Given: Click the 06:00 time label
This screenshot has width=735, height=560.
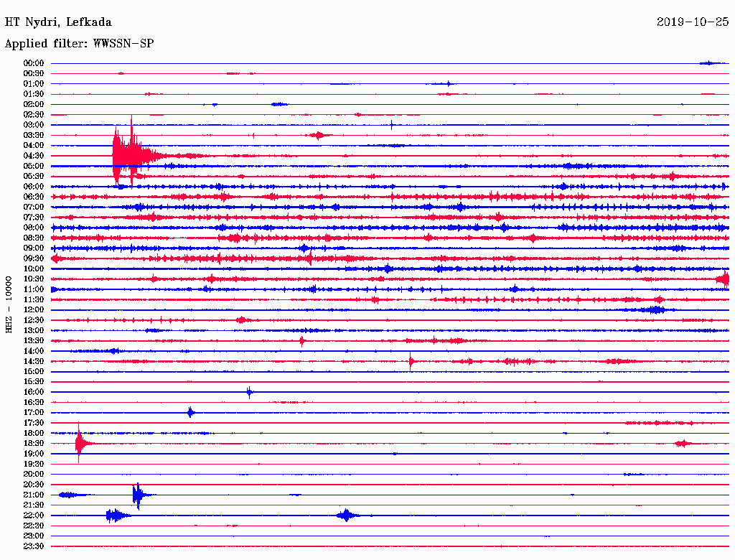Looking at the screenshot, I should click(33, 187).
